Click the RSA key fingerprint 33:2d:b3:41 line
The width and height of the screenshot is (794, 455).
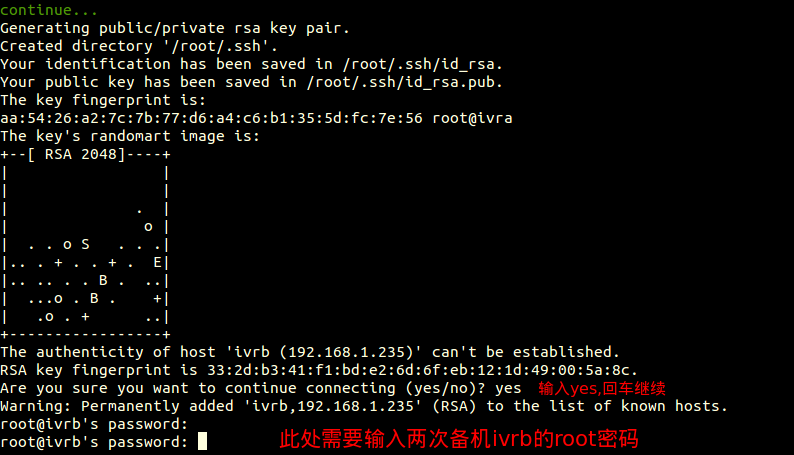click(x=319, y=370)
